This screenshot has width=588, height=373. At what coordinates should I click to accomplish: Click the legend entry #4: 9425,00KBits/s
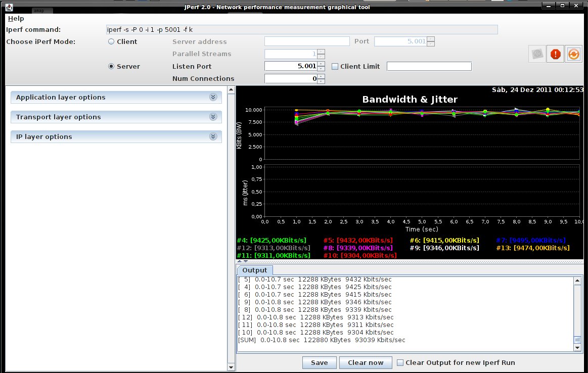[x=272, y=240]
